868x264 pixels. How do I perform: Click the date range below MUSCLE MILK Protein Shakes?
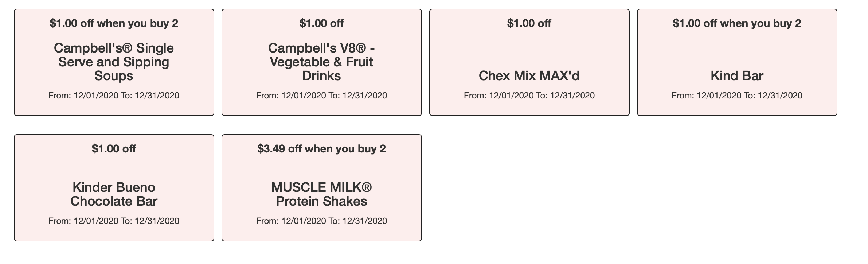click(x=321, y=221)
